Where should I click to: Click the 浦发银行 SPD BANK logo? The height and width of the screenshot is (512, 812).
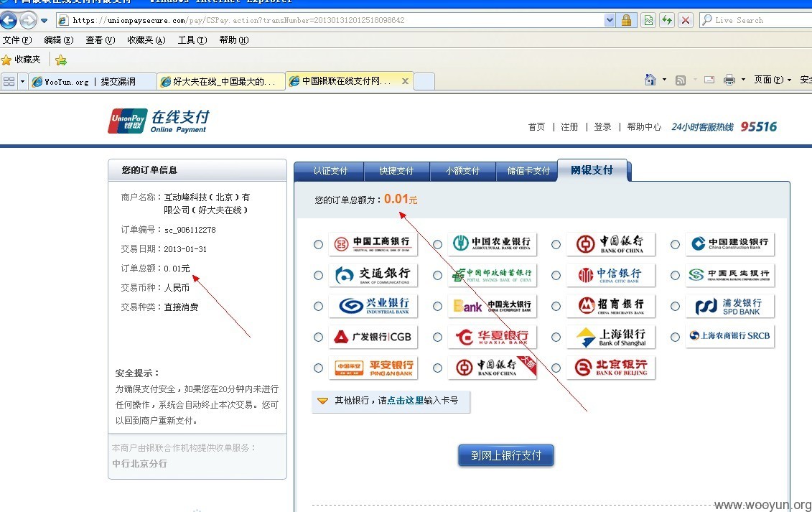[729, 307]
